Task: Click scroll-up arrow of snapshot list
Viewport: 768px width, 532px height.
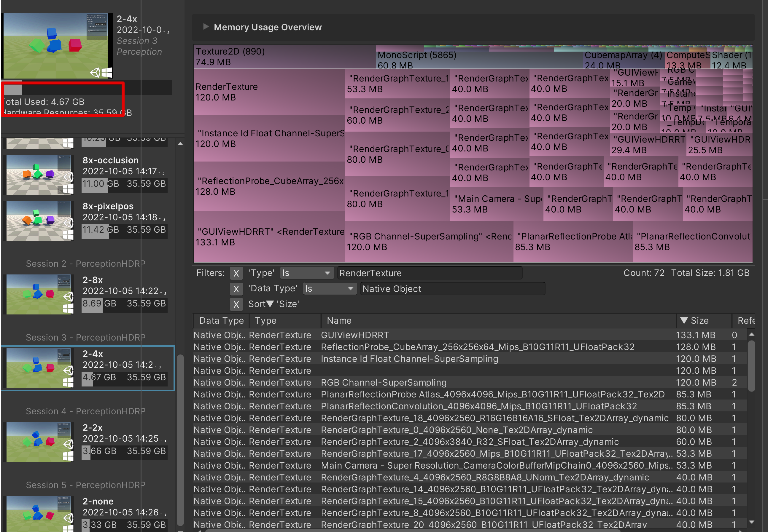Action: [180, 144]
